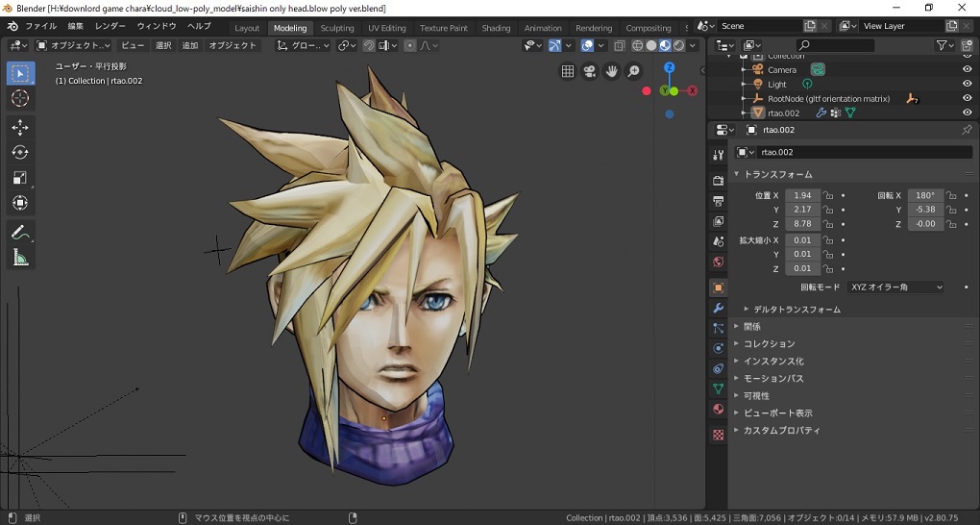Open the Modifiers wrench tab
980x525 pixels.
[x=718, y=308]
